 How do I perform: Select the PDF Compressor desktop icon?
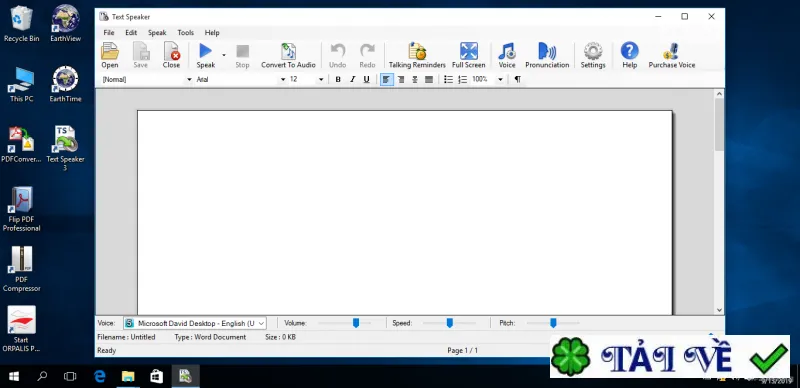pyautogui.click(x=21, y=269)
